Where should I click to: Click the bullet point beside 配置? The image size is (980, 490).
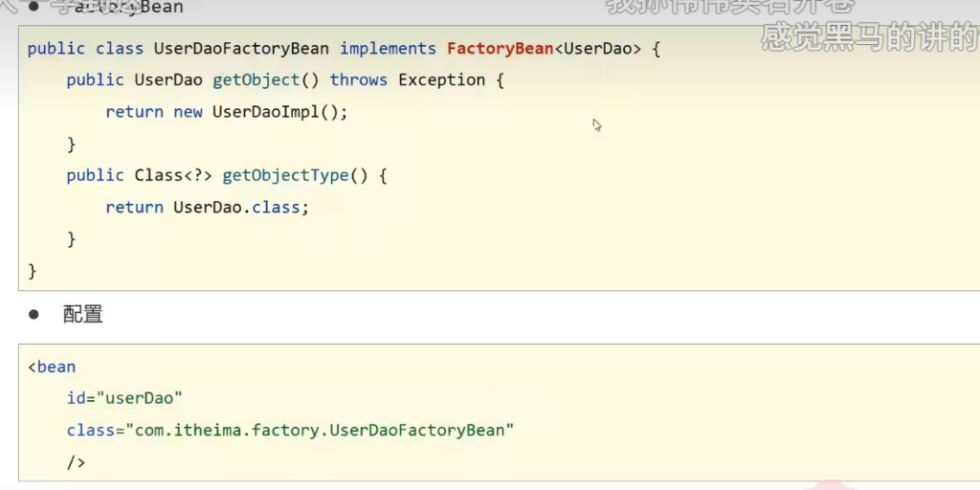pyautogui.click(x=34, y=315)
